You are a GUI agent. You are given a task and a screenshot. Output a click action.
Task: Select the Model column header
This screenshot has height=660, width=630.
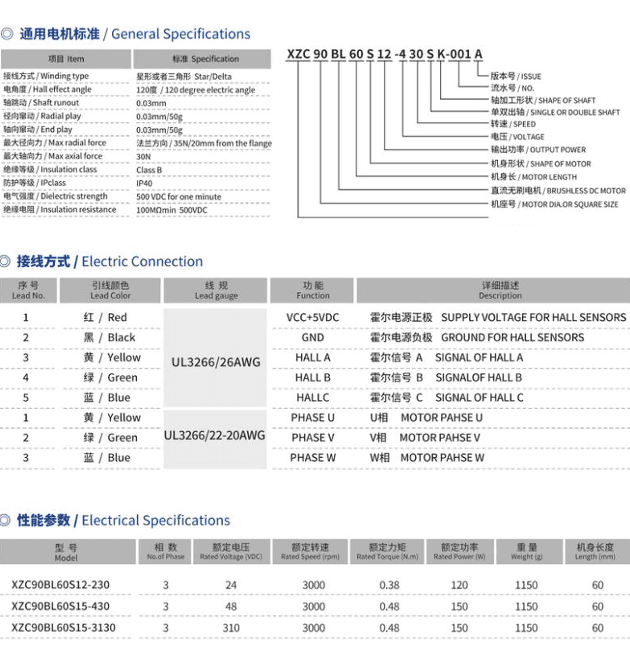click(x=67, y=552)
